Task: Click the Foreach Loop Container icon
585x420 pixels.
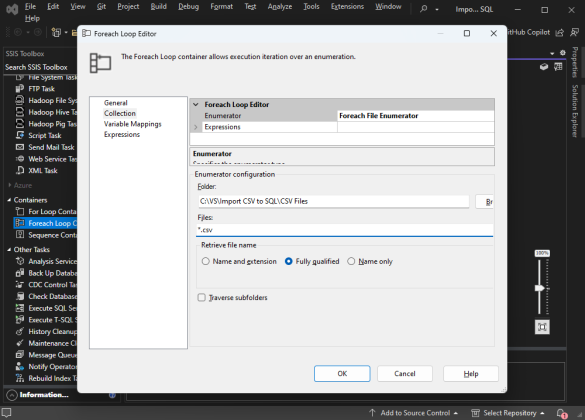Action: (20, 223)
